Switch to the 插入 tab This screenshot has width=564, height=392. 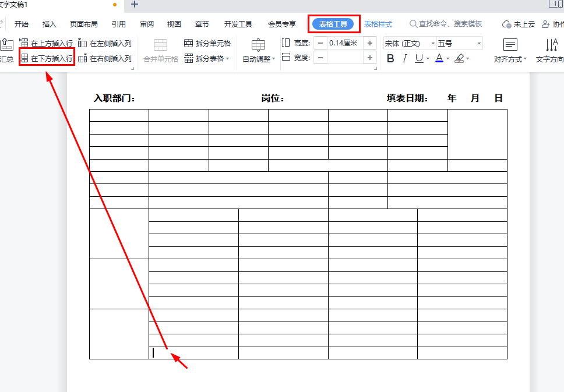pos(50,24)
